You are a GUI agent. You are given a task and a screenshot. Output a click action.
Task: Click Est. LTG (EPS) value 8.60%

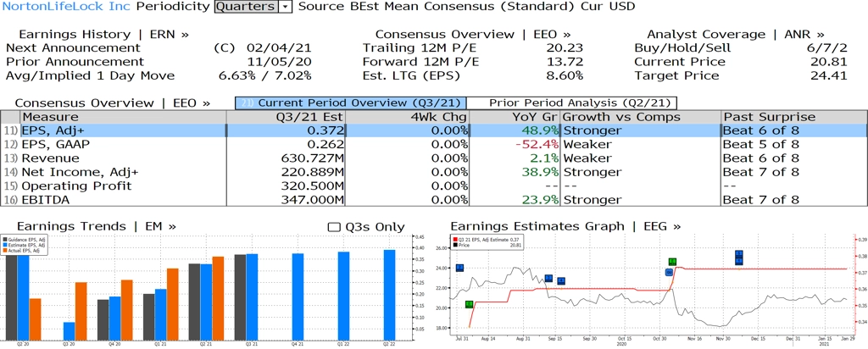[564, 75]
